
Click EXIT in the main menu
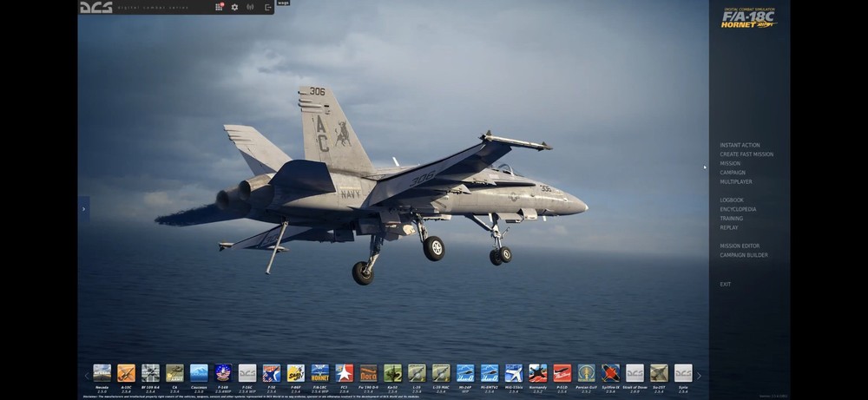click(x=725, y=285)
